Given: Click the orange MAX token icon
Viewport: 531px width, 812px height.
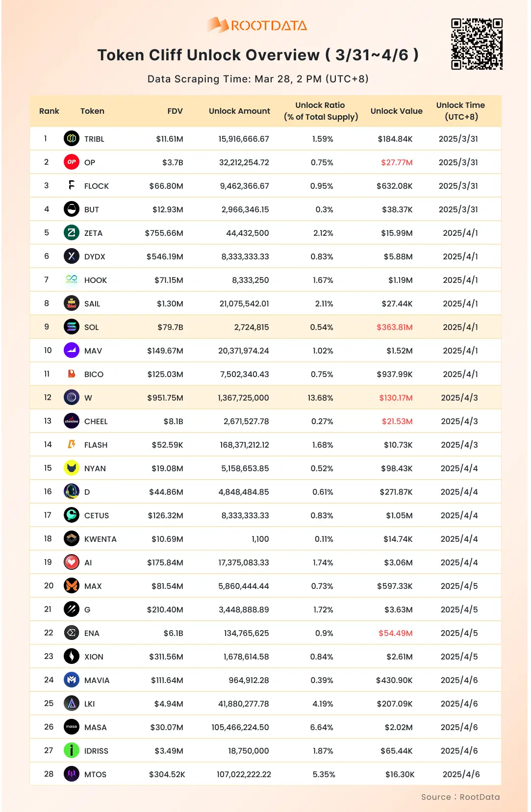Looking at the screenshot, I should (x=72, y=586).
